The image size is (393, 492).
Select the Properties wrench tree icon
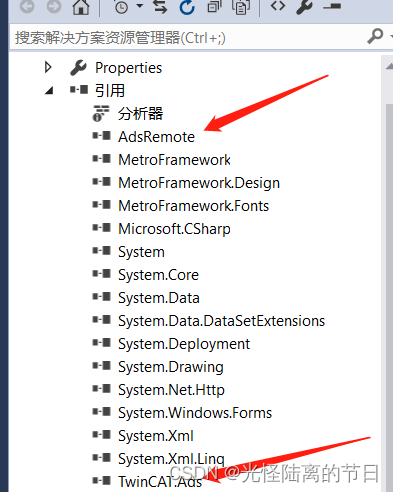(x=79, y=68)
